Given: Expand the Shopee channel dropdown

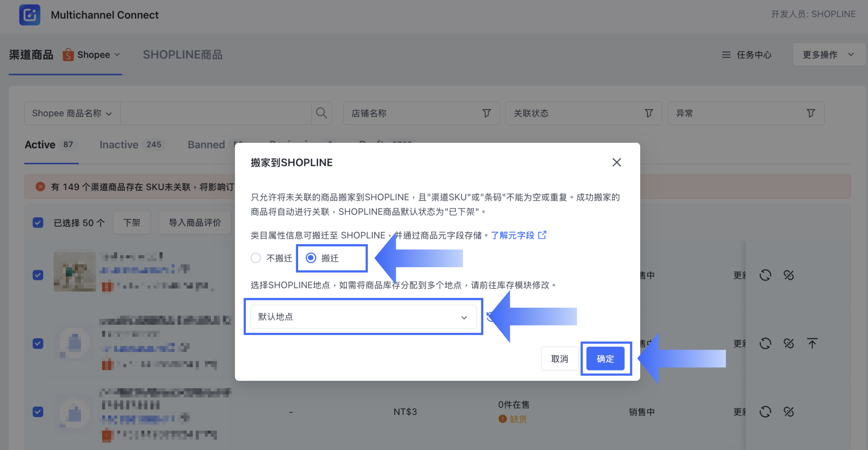Looking at the screenshot, I should 117,55.
